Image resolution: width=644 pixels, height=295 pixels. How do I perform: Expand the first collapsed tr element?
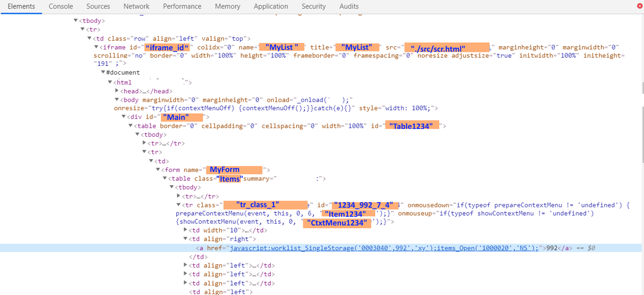click(x=144, y=143)
